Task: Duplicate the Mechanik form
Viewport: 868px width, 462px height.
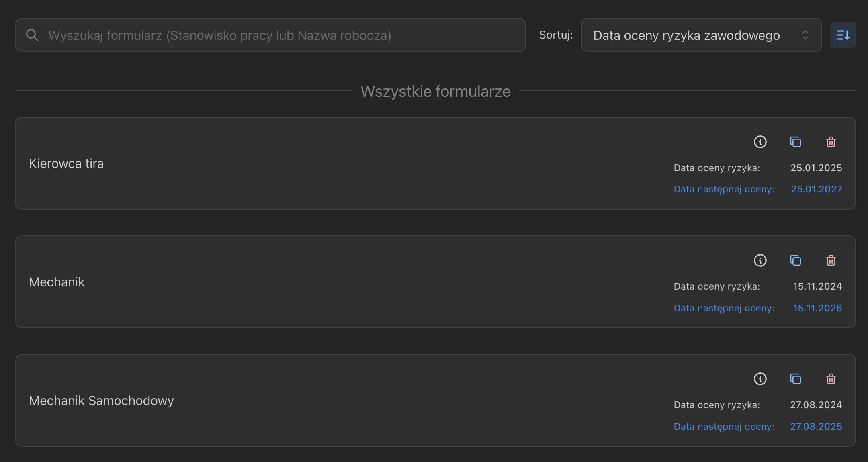Action: click(x=795, y=260)
